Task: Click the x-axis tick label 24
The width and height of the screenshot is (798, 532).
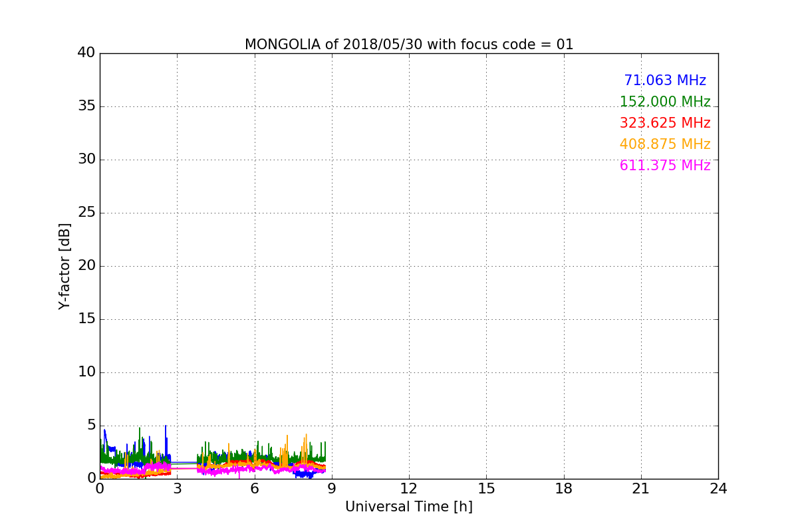Action: pos(718,489)
